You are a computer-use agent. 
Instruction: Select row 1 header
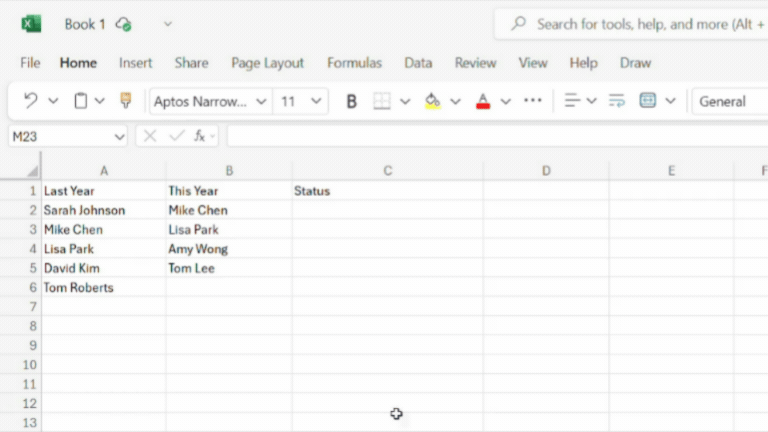coord(21,191)
